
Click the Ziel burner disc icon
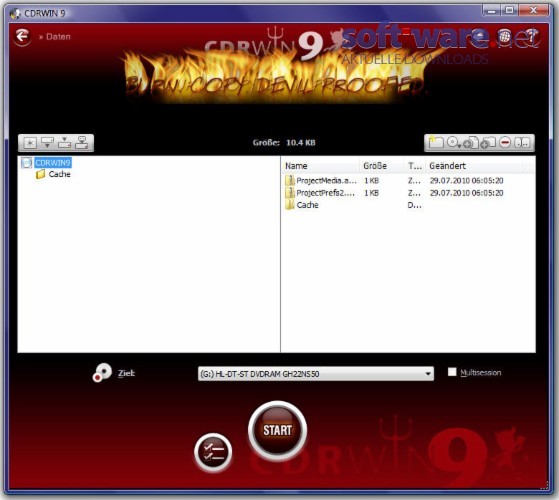(102, 373)
